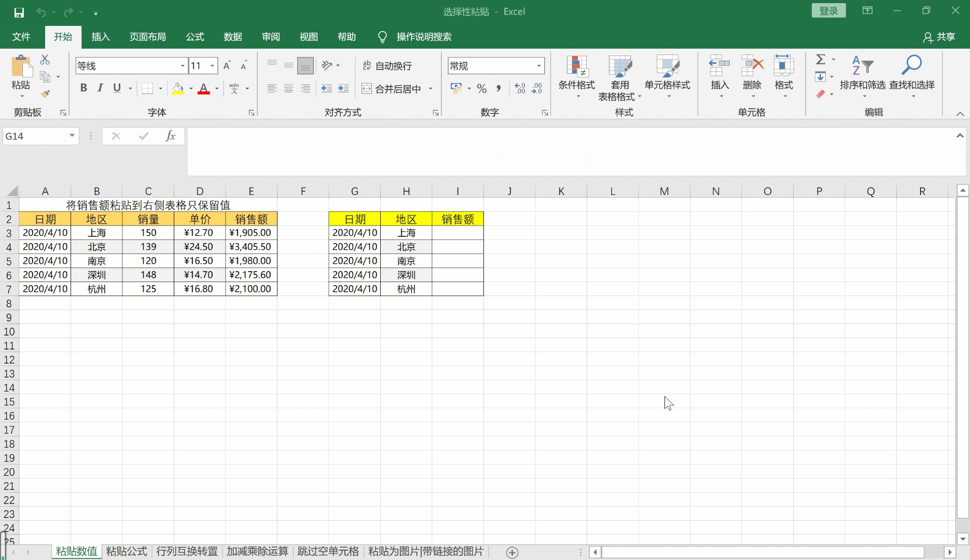Toggle bottom vertical alignment

point(306,66)
